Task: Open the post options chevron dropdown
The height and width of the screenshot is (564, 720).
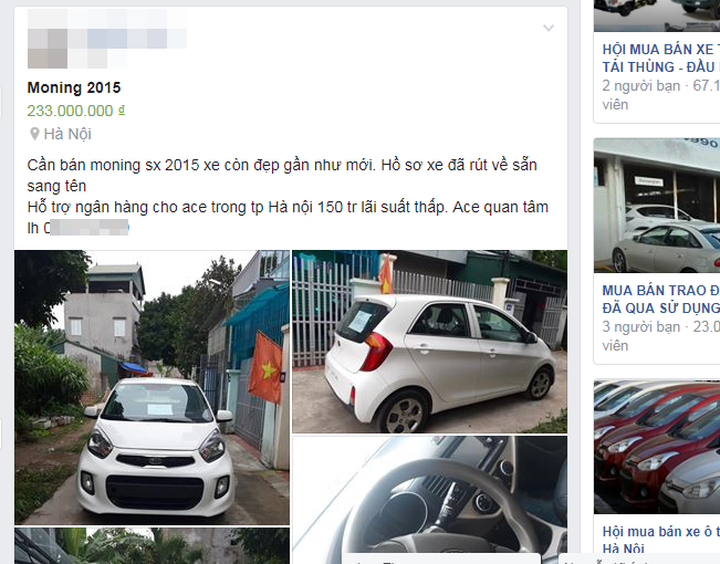Action: [x=548, y=28]
